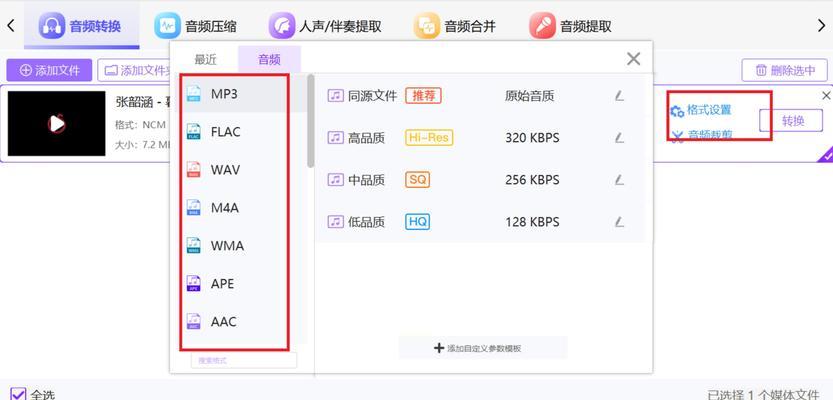Open 格式设置 format settings
833x400 pixels.
701,110
